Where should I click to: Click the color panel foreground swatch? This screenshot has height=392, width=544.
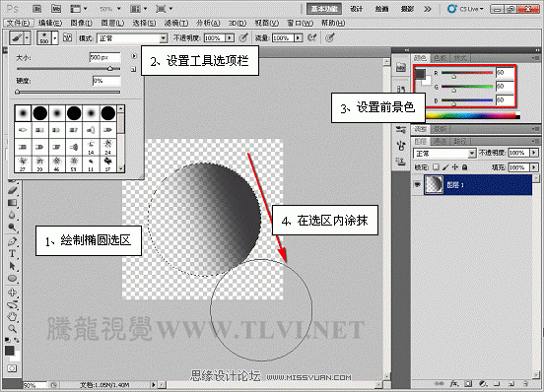click(x=420, y=74)
